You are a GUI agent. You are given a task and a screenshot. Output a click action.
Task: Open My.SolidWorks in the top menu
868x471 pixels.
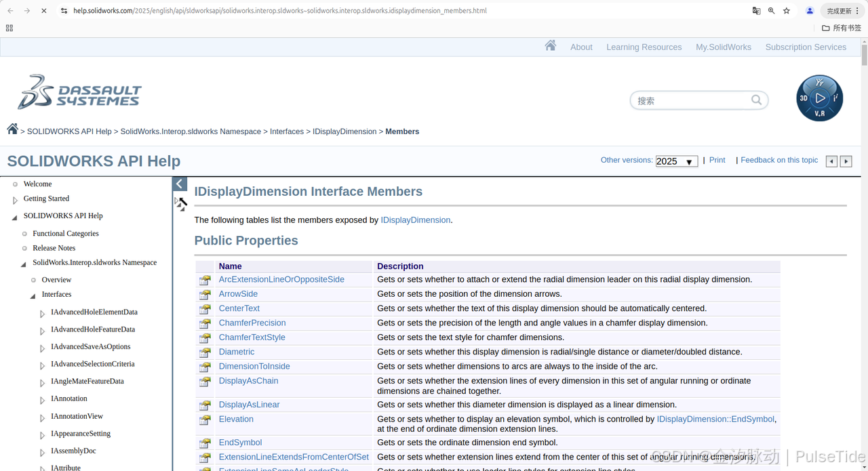tap(723, 47)
